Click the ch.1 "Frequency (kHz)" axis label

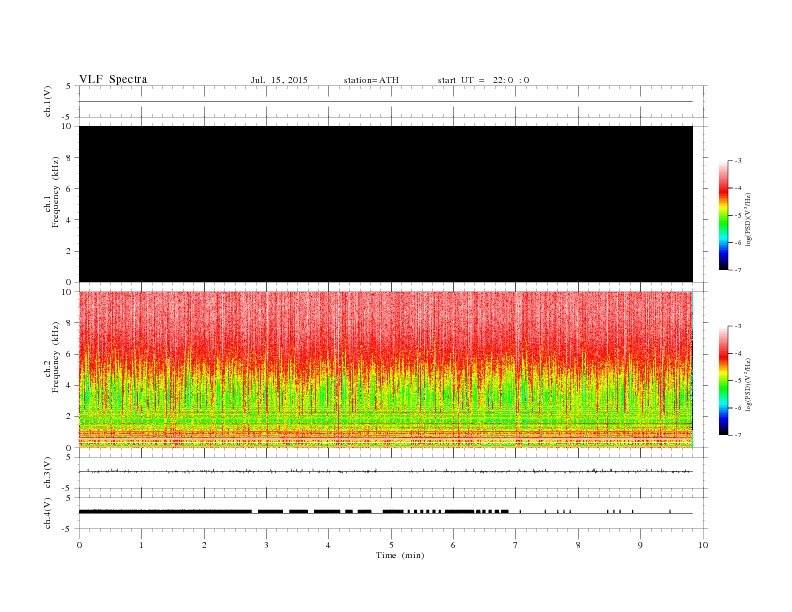pos(55,192)
